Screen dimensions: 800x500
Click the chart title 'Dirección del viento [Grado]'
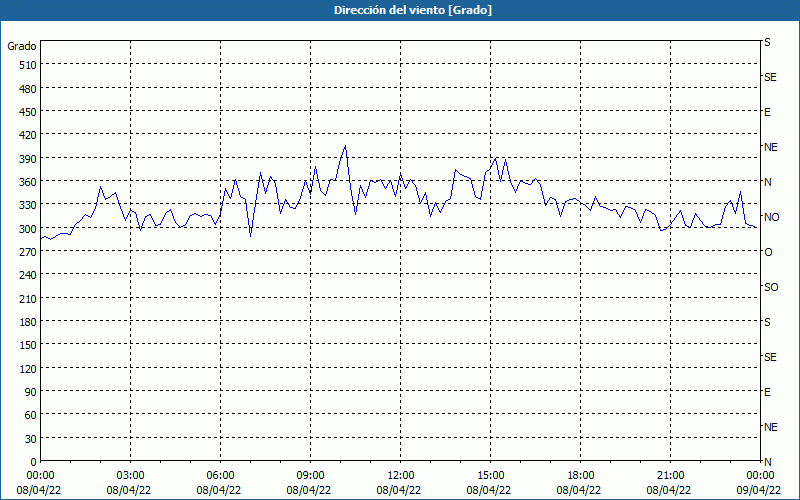(413, 10)
